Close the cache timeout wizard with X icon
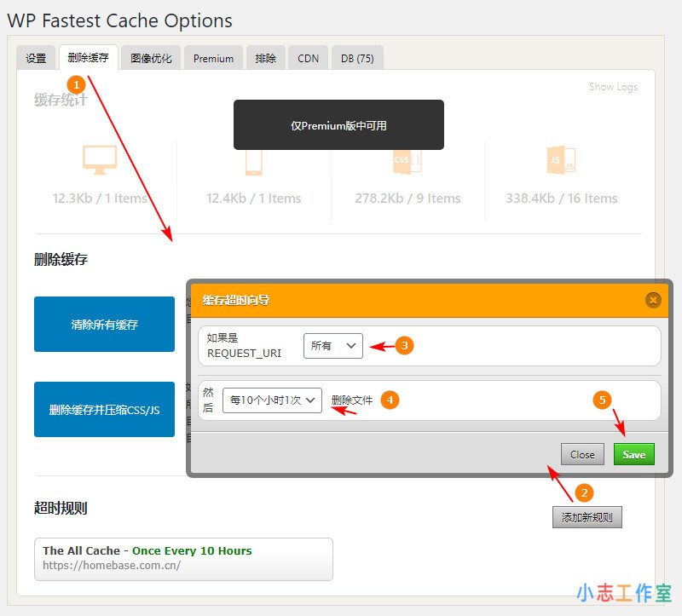Viewport: 682px width, 616px height. [x=653, y=300]
